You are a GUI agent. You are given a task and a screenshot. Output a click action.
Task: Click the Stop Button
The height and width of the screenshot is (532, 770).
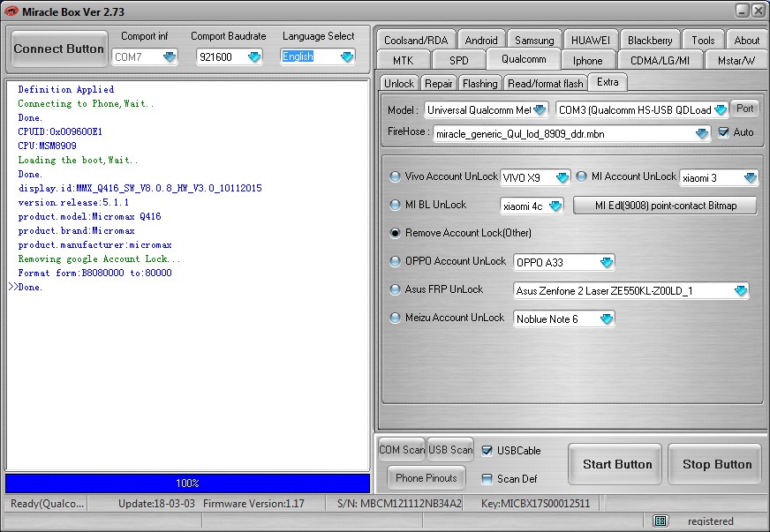[x=717, y=464]
